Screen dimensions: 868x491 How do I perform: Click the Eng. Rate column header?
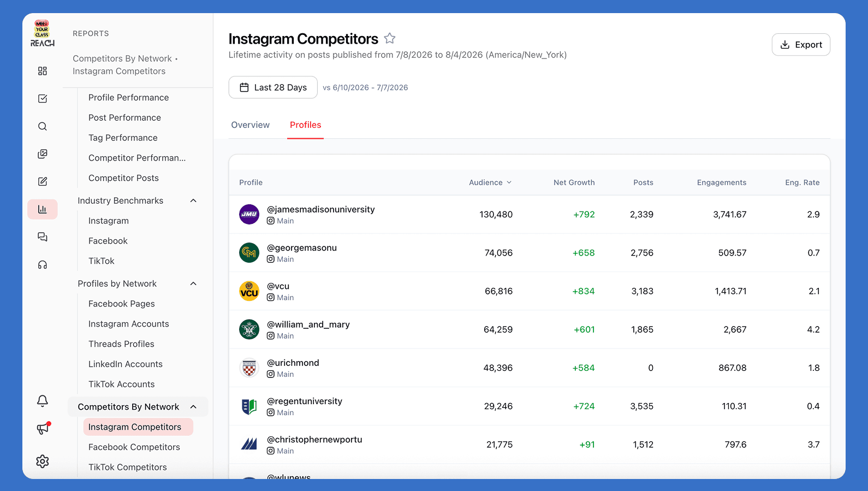[802, 182]
